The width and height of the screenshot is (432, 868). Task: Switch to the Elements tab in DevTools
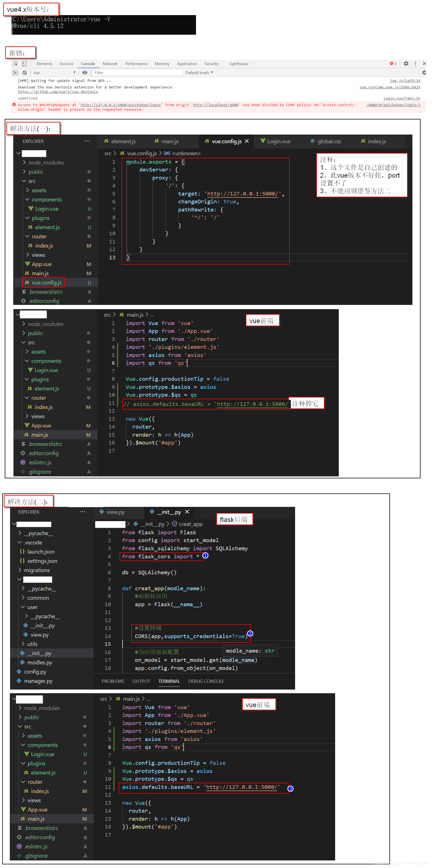[44, 64]
